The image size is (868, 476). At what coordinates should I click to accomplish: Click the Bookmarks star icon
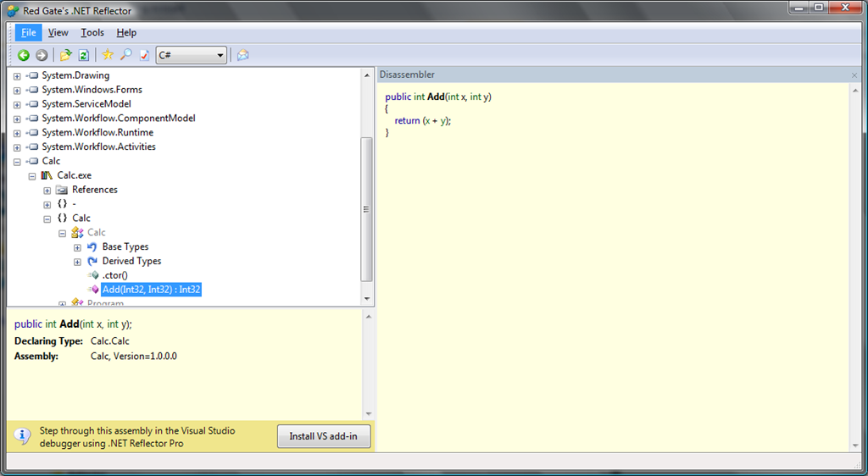(x=108, y=55)
